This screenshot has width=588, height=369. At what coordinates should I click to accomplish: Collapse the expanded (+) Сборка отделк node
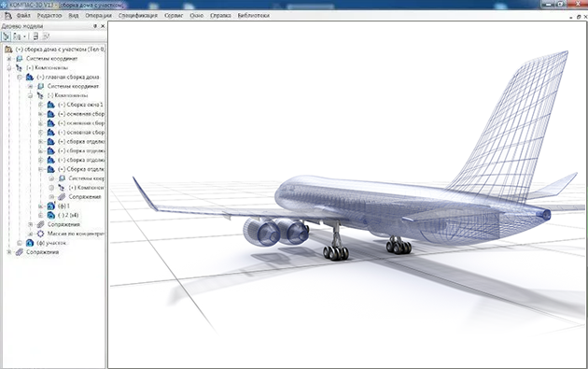pyautogui.click(x=40, y=169)
